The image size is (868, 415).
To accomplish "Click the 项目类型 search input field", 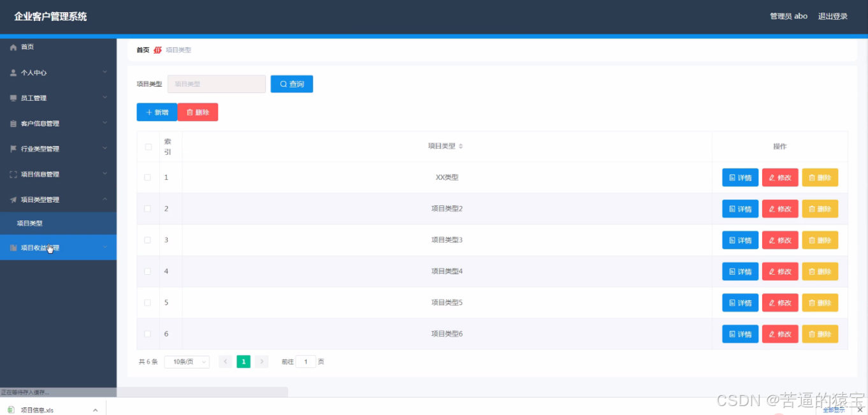I will coord(217,84).
